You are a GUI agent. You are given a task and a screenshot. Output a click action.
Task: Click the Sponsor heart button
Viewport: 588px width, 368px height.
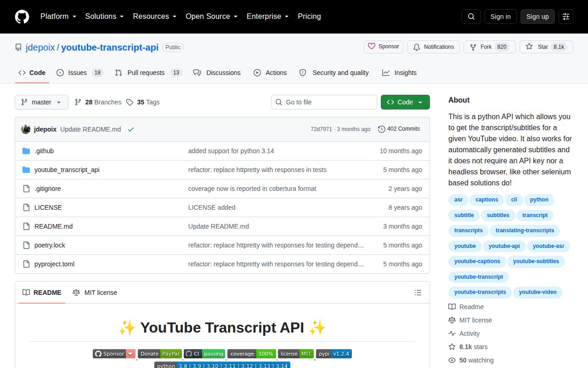point(384,47)
